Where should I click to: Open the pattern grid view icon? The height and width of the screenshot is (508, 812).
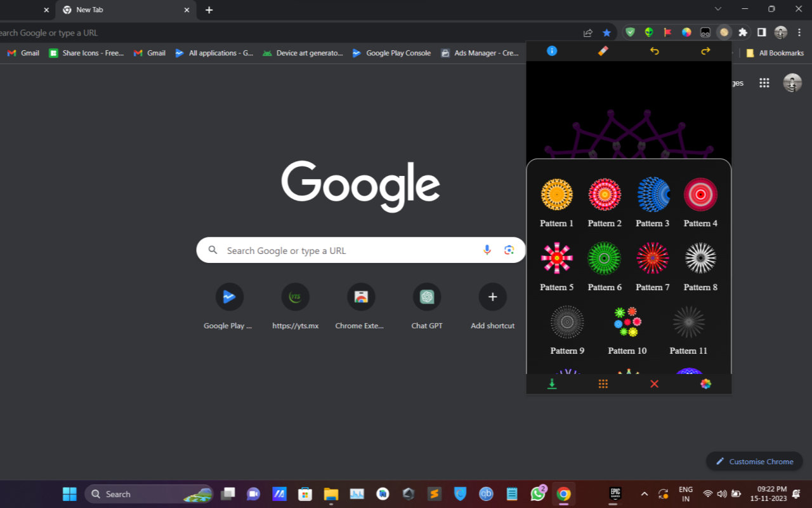[x=602, y=384]
